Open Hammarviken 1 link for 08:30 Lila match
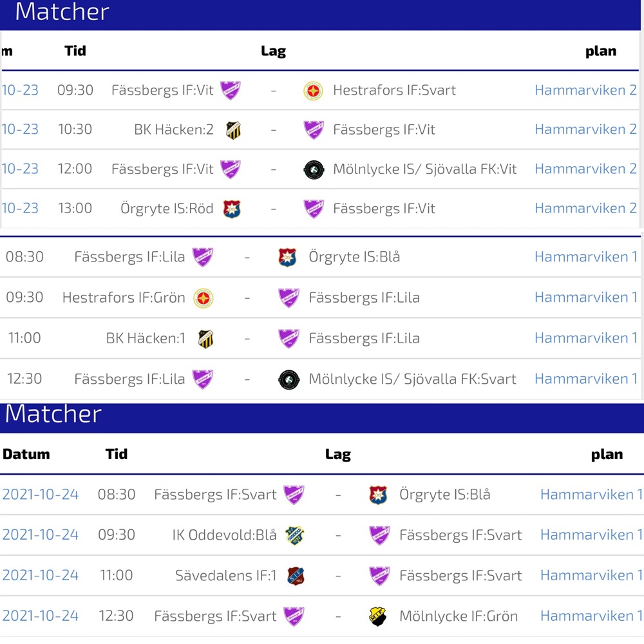Image resolution: width=644 pixels, height=644 pixels. tap(585, 257)
